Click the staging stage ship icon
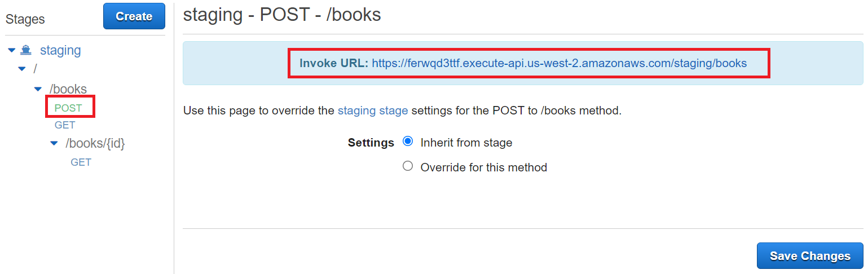Image resolution: width=868 pixels, height=274 pixels. [26, 50]
